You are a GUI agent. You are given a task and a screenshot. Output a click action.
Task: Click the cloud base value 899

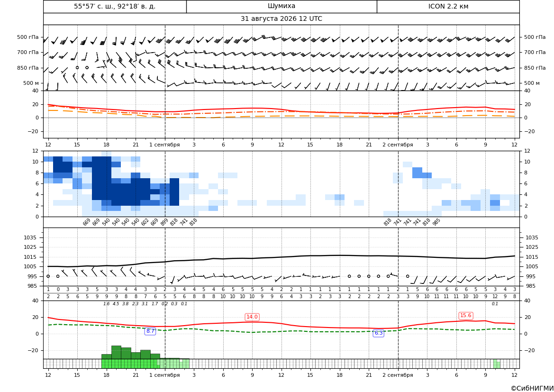click(164, 222)
